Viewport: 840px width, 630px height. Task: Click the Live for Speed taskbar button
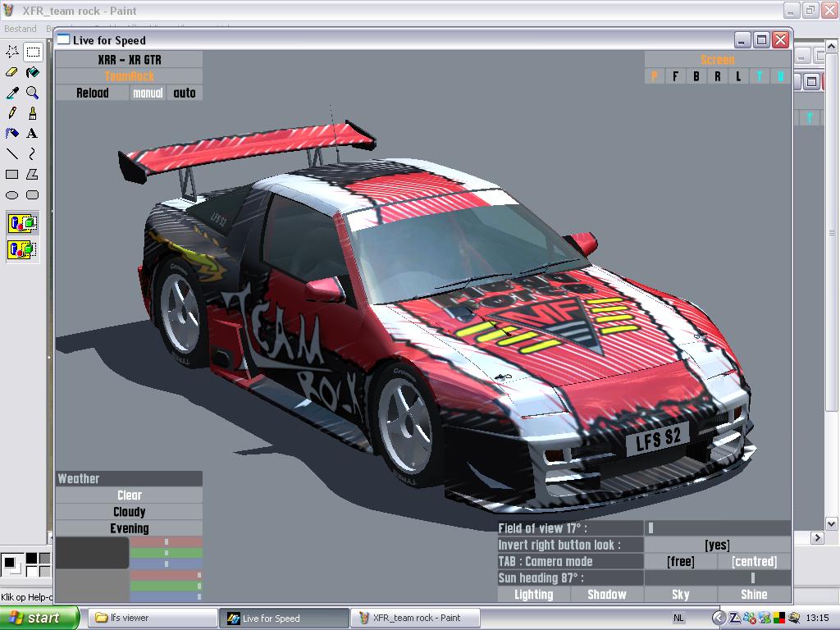click(284, 618)
